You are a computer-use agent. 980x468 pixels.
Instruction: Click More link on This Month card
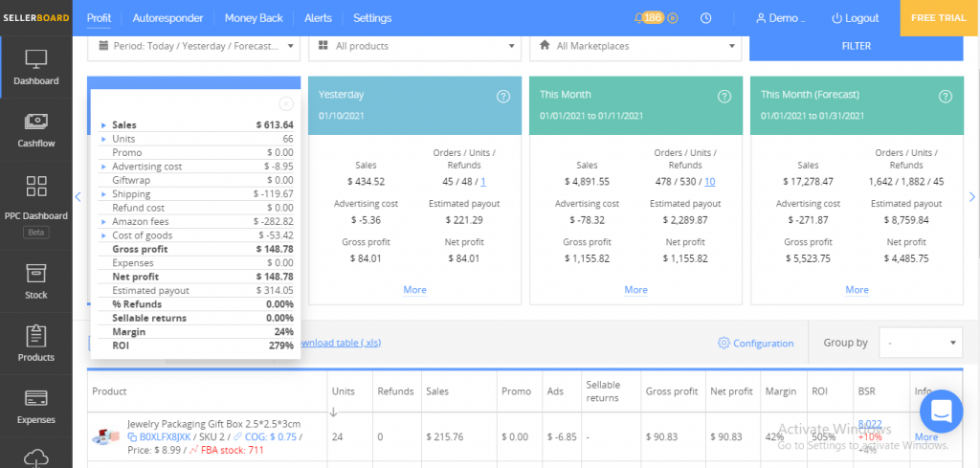click(635, 290)
